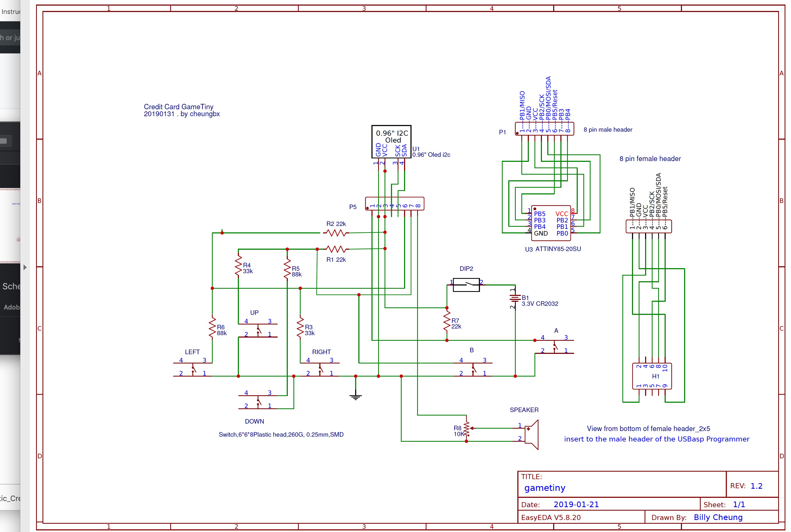The image size is (791, 532).
Task: Expand the collapsed left sidebar panel
Action: (x=25, y=267)
